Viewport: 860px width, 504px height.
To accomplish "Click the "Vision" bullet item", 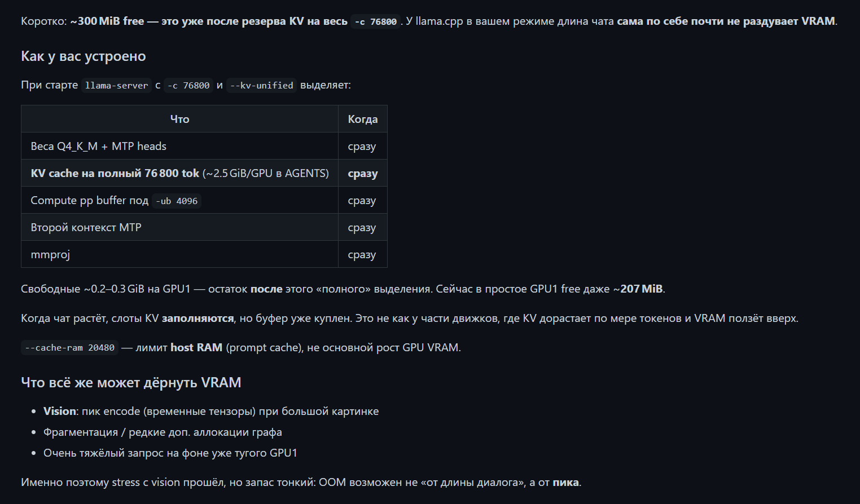I will click(211, 412).
